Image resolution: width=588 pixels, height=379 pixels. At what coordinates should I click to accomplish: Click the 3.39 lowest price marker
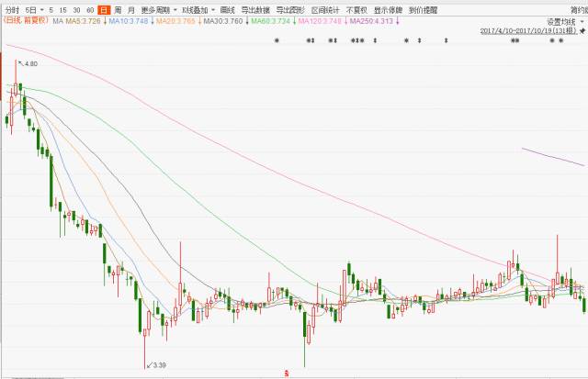[x=158, y=364]
